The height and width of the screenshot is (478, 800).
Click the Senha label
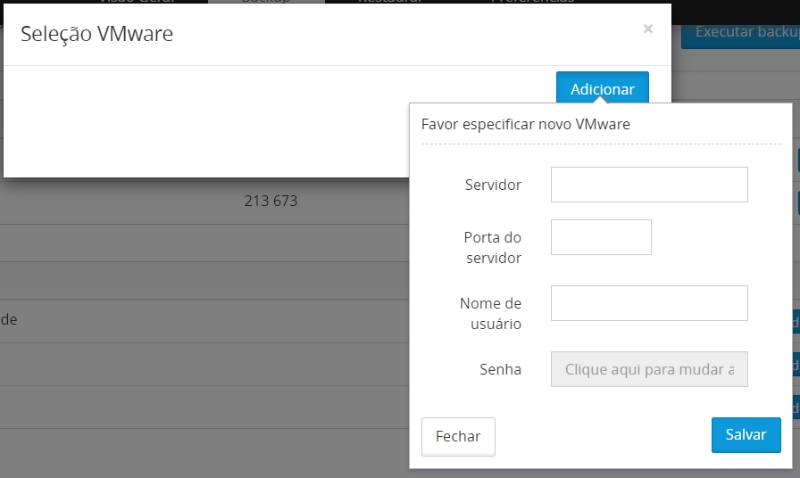[501, 369]
